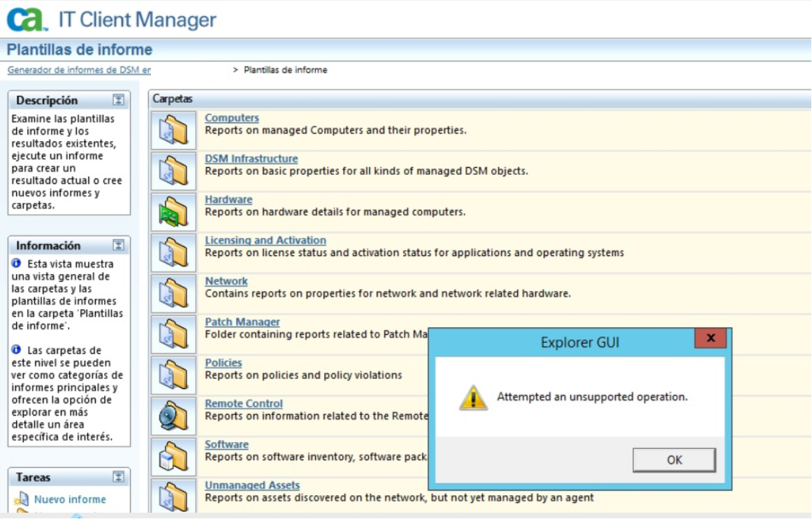
Task: Close the Explorer GUI error dialog
Action: point(711,339)
